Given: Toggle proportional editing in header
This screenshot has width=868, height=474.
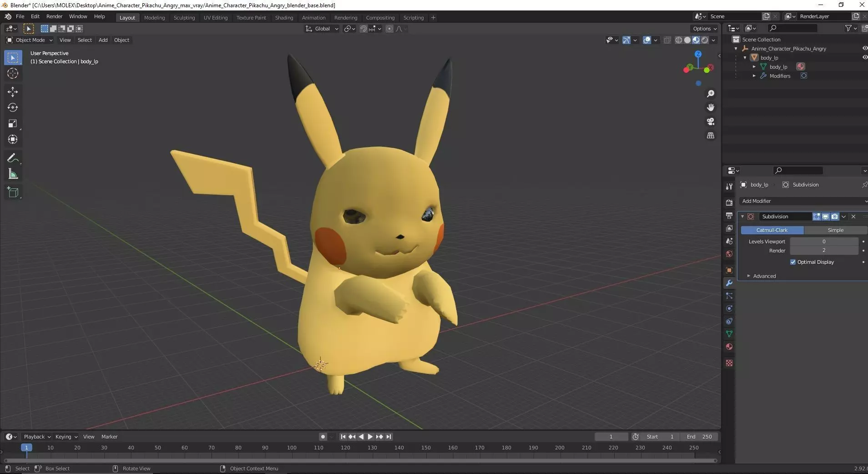Looking at the screenshot, I should [389, 29].
